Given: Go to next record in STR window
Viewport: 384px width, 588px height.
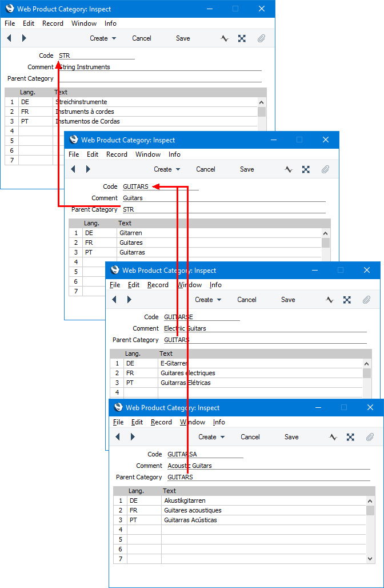Looking at the screenshot, I should click(24, 38).
